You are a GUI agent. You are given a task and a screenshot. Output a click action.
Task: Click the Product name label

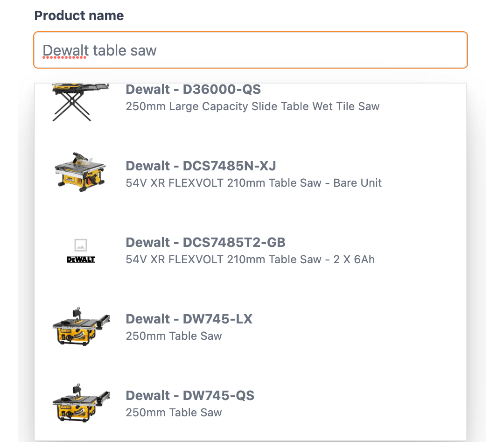coord(79,15)
